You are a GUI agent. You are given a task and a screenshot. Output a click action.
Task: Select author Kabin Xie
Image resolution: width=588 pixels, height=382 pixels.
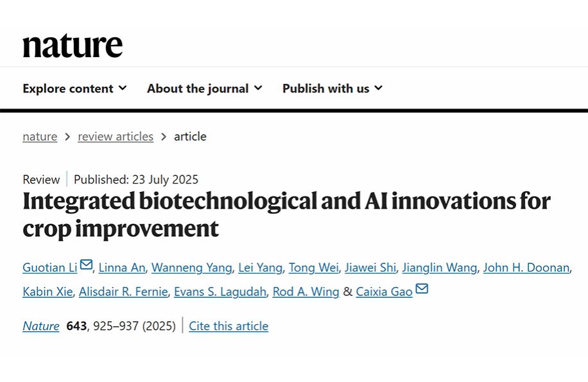[48, 292]
